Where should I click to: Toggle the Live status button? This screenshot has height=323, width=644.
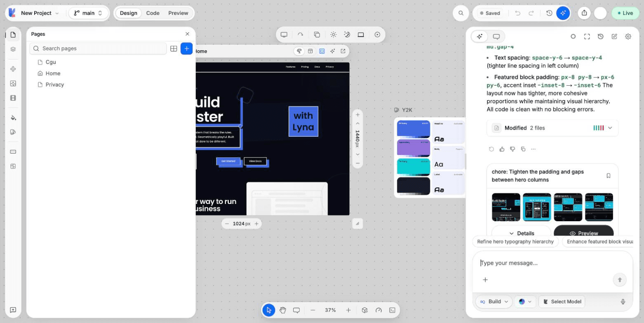pos(625,13)
